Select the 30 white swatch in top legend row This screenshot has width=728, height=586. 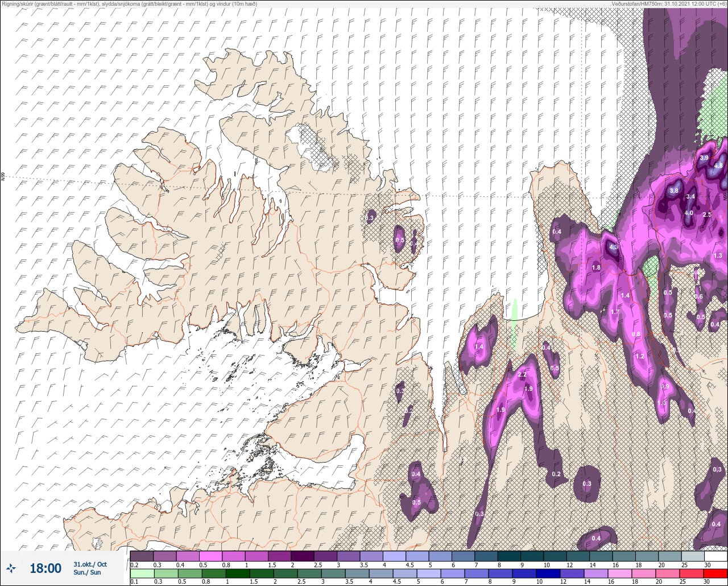pyautogui.click(x=715, y=556)
